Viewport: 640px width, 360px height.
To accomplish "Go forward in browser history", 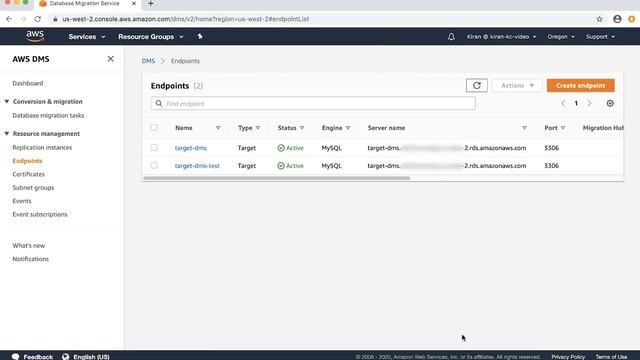I will pyautogui.click(x=23, y=19).
